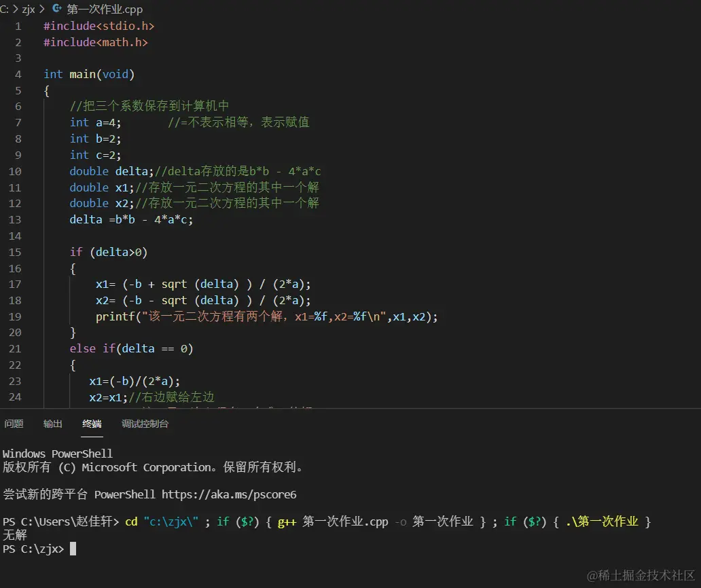Click the if (delta>0) line
The width and height of the screenshot is (701, 588).
point(109,252)
